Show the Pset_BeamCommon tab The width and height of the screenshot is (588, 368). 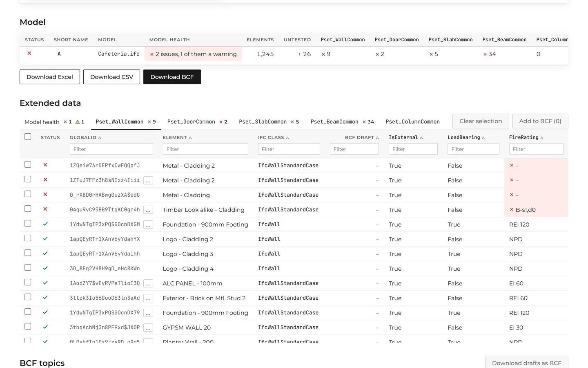[342, 122]
